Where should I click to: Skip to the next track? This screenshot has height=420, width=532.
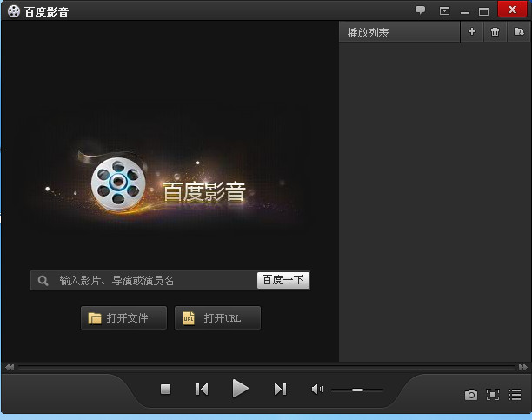point(280,390)
